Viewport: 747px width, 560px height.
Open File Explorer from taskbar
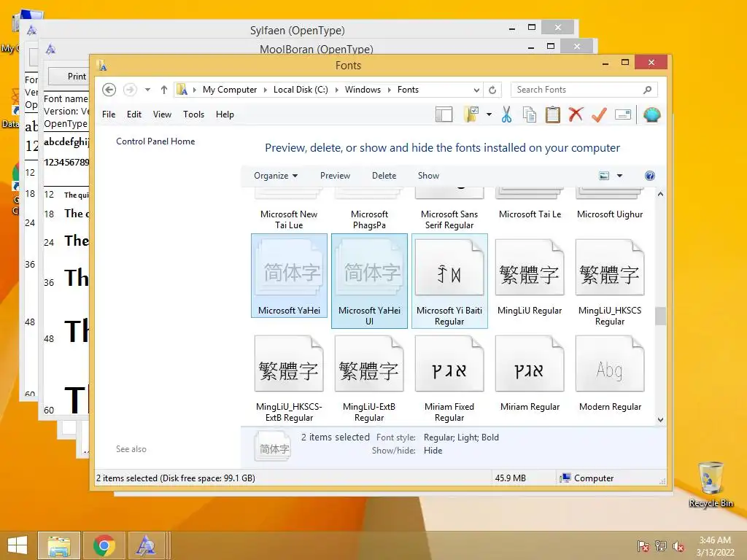(58, 545)
